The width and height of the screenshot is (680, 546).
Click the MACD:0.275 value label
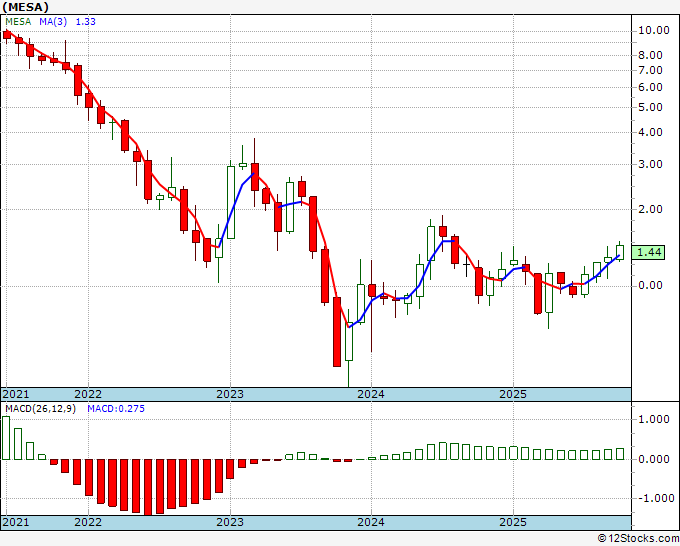click(116, 409)
